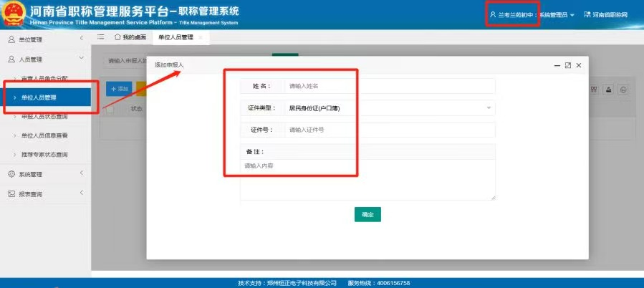The width and height of the screenshot is (644, 288).
Task: Open 审查人员角色分配 in sidebar
Action: point(44,78)
